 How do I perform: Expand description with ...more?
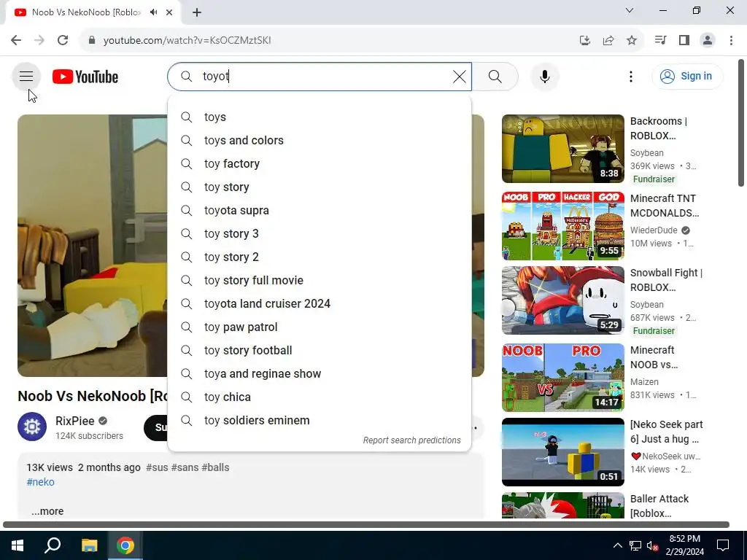47,511
